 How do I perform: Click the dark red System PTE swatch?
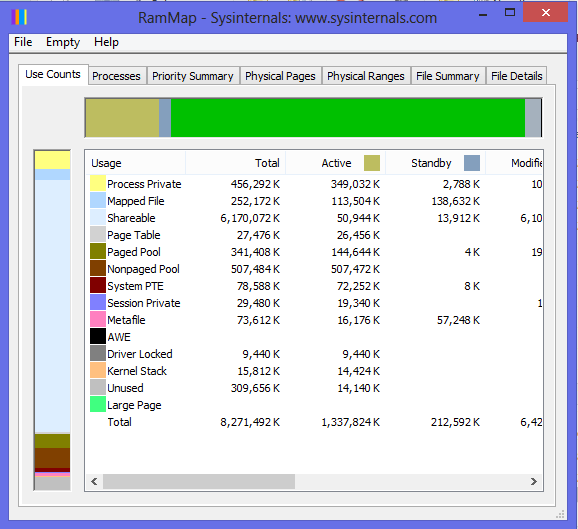98,285
